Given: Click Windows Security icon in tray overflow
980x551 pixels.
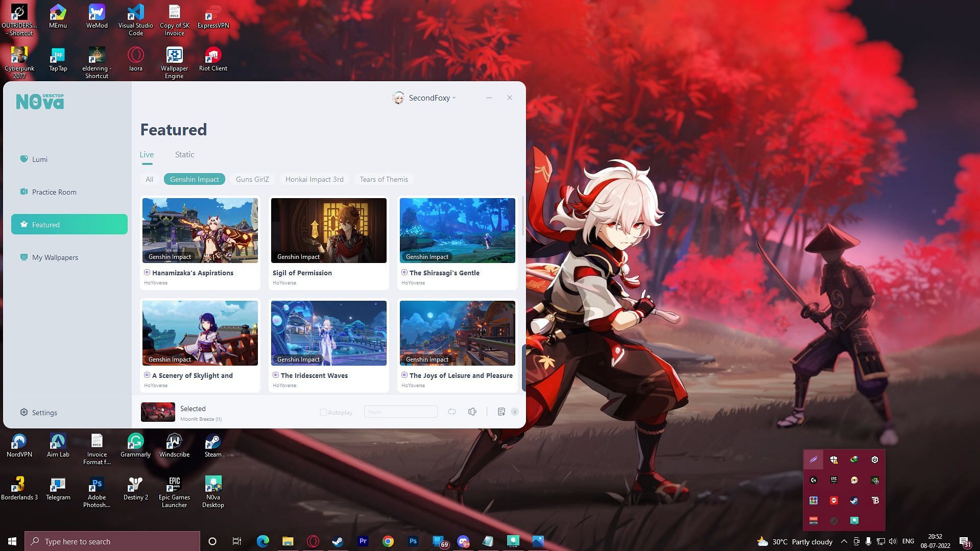Looking at the screenshot, I should pyautogui.click(x=834, y=460).
